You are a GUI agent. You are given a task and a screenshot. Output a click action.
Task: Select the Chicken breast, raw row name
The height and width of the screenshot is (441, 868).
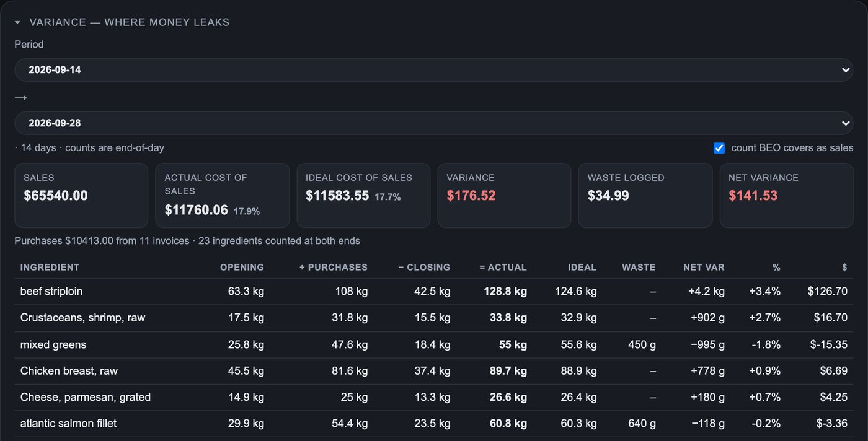(69, 371)
